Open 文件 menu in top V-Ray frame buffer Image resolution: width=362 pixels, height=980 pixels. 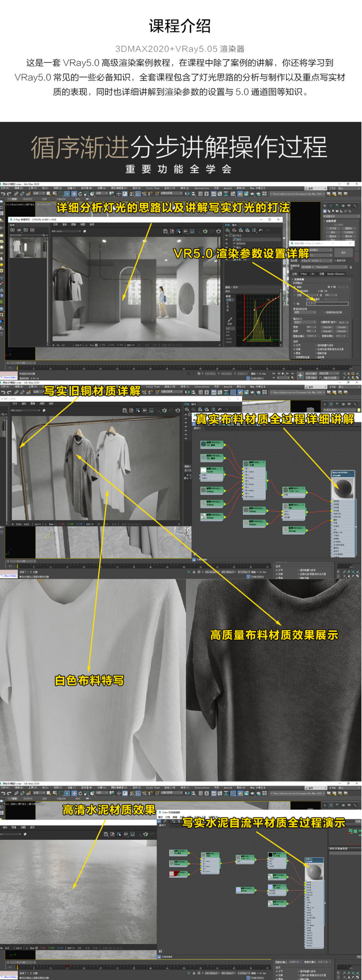point(55,225)
